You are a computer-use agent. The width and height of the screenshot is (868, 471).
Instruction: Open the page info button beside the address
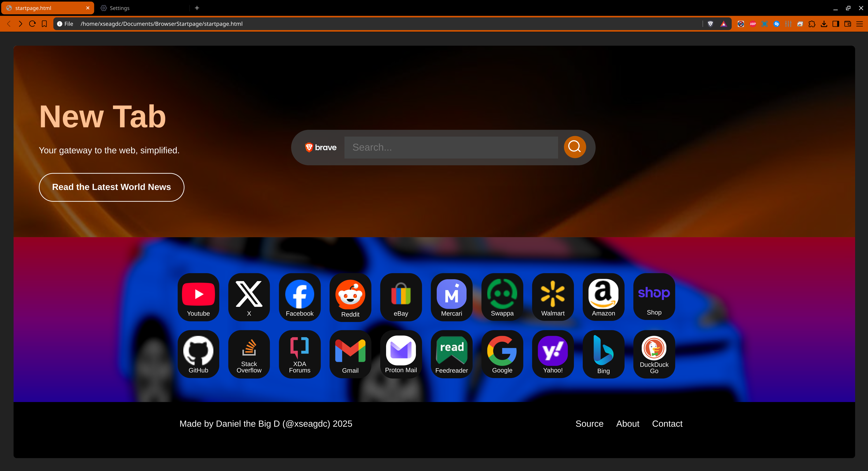pos(60,24)
